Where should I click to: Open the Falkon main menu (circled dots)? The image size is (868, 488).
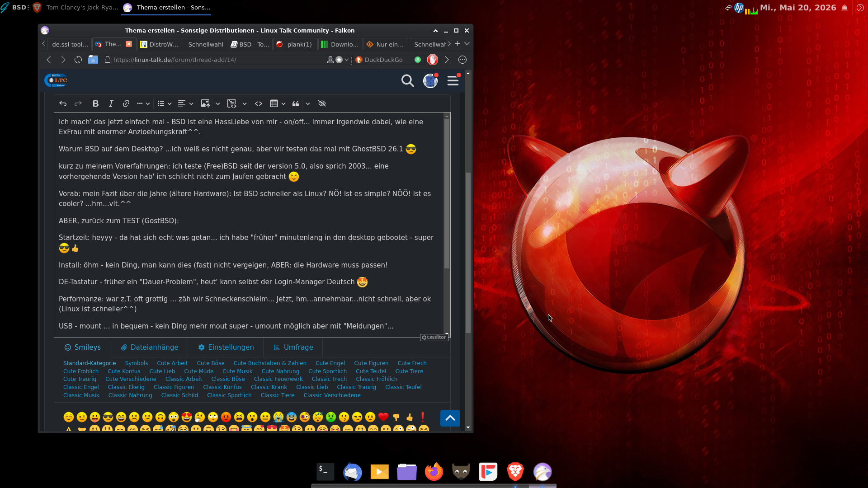(x=462, y=60)
